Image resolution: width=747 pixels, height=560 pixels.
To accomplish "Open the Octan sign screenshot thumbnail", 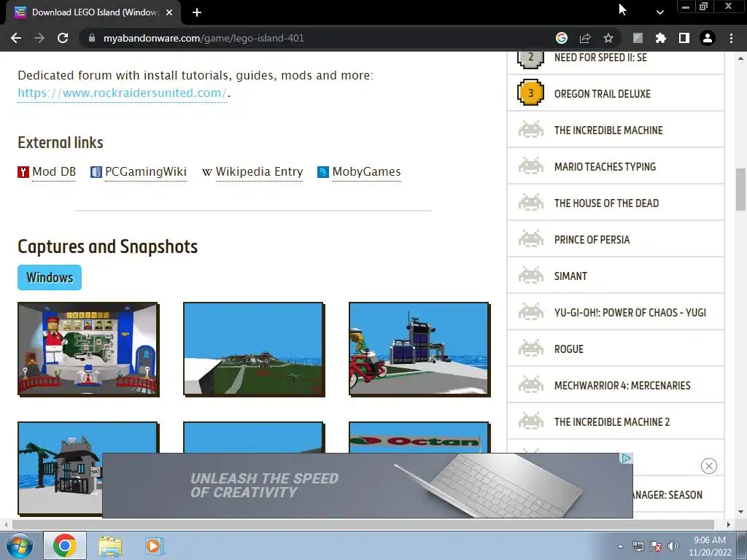I will [419, 437].
